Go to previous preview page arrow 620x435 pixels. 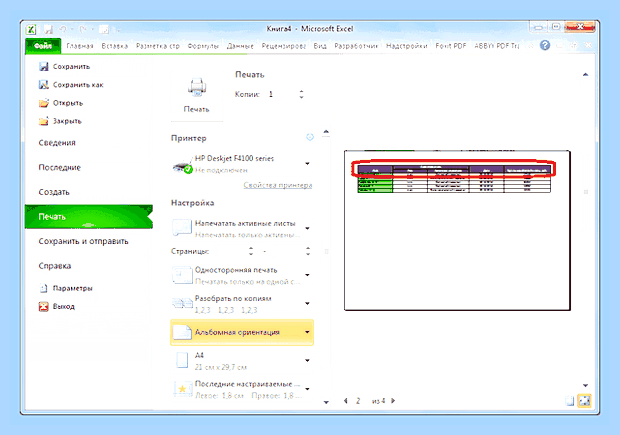[x=346, y=401]
